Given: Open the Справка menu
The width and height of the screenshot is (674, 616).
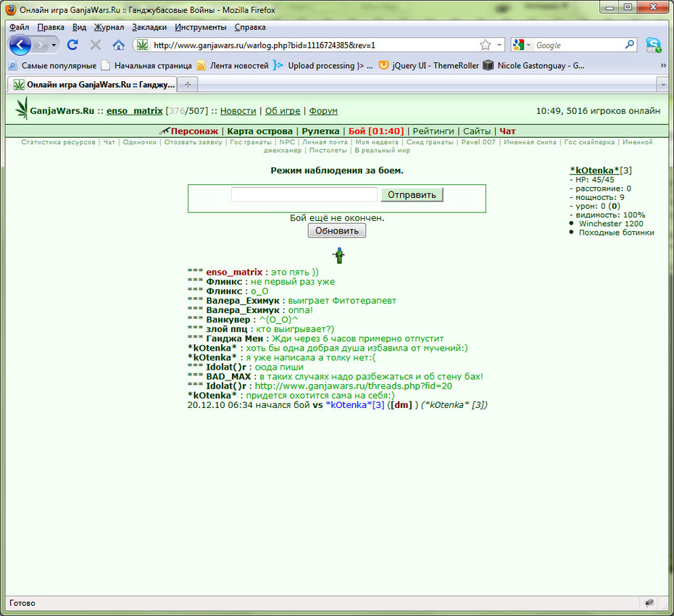Looking at the screenshot, I should [x=250, y=27].
